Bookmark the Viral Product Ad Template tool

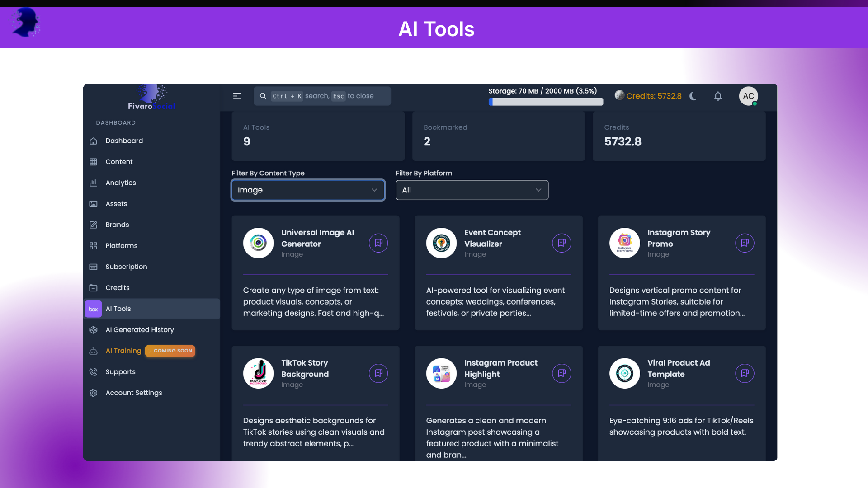point(745,373)
